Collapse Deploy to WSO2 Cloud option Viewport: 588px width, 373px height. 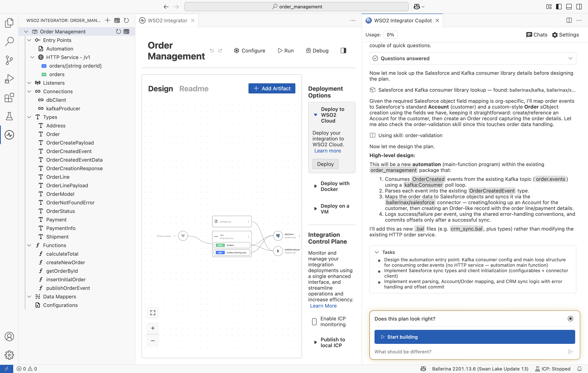[316, 115]
